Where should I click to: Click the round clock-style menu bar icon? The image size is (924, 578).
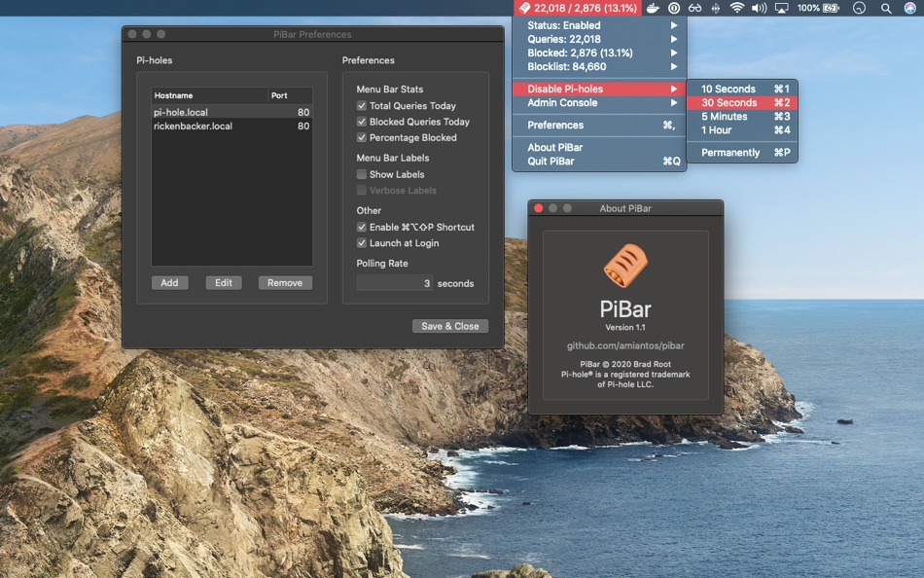coord(859,8)
